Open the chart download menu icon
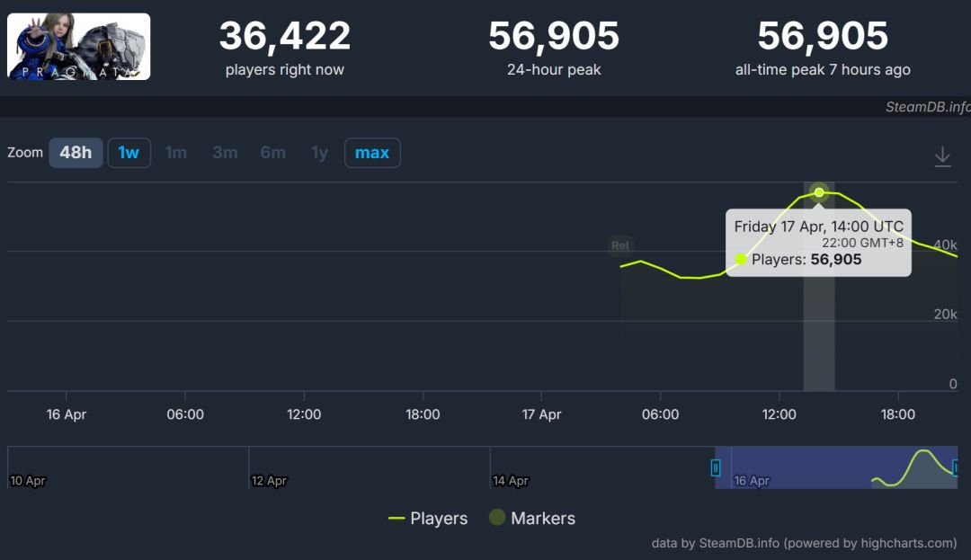 click(942, 156)
